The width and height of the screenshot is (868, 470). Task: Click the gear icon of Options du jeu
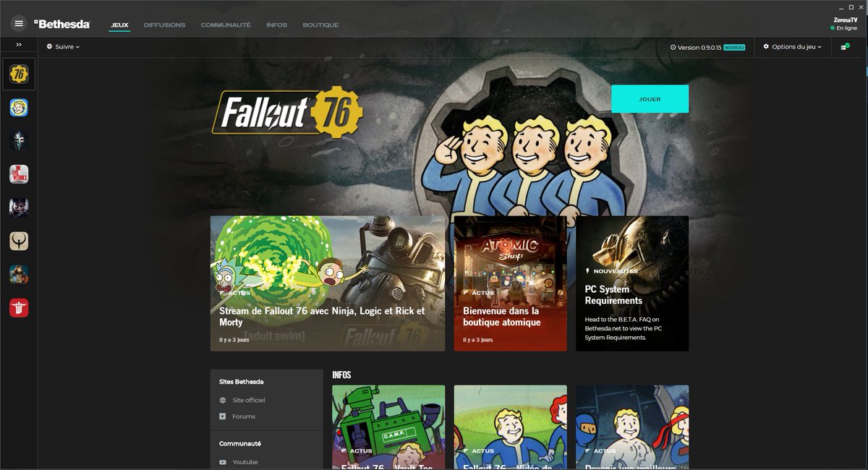(x=766, y=47)
